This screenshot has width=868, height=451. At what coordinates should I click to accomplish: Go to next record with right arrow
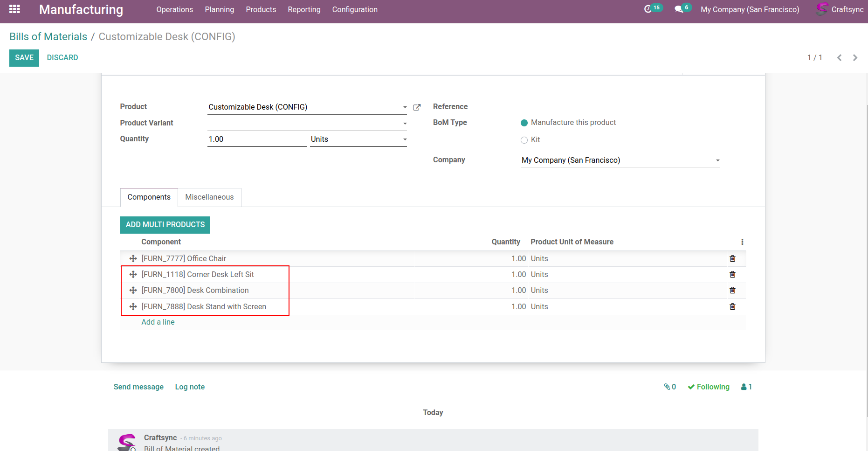(x=855, y=58)
